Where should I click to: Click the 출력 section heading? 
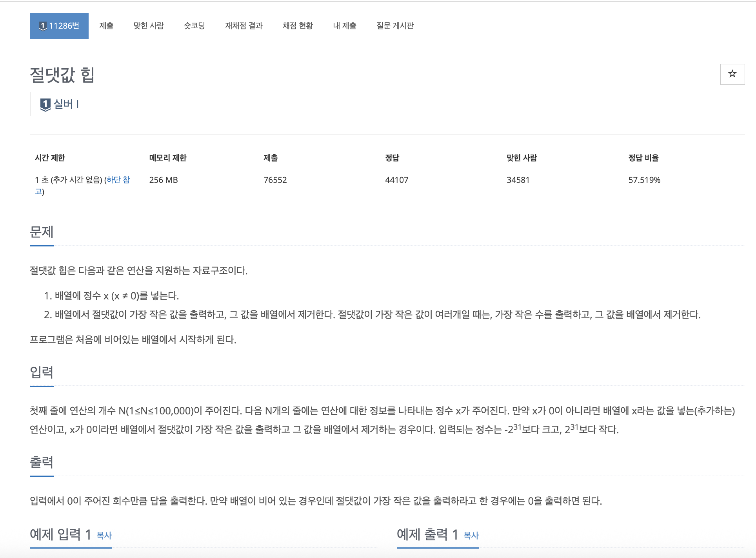42,462
